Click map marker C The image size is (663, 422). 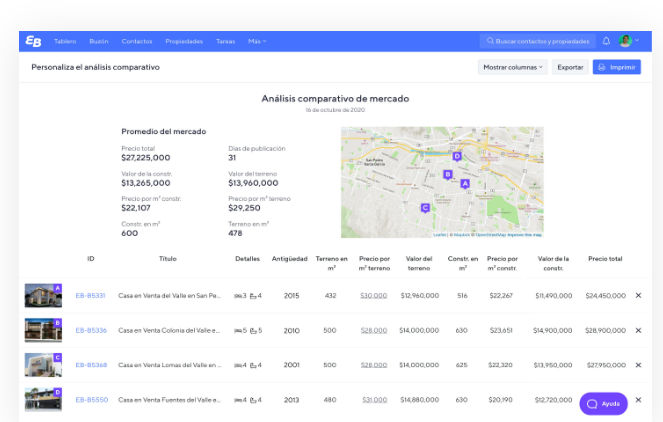[425, 208]
